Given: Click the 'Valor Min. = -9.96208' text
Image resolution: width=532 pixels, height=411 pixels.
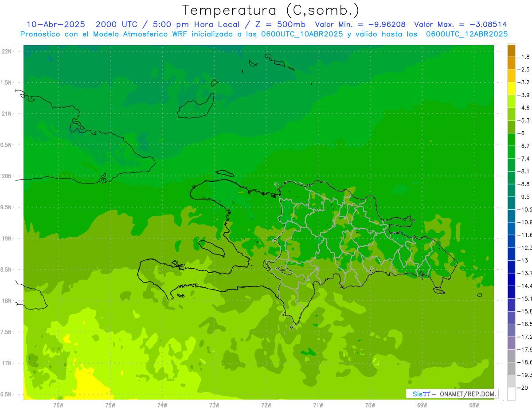Looking at the screenshot, I should [360, 24].
